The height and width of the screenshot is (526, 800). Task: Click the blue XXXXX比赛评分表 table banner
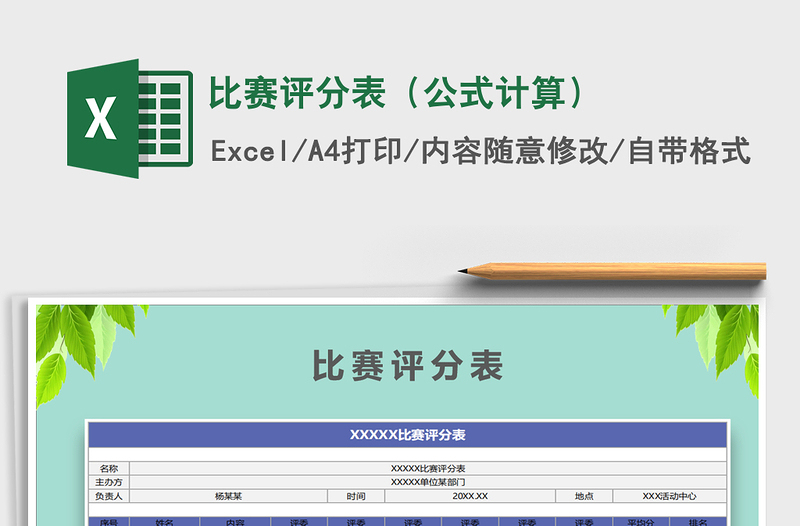point(407,435)
